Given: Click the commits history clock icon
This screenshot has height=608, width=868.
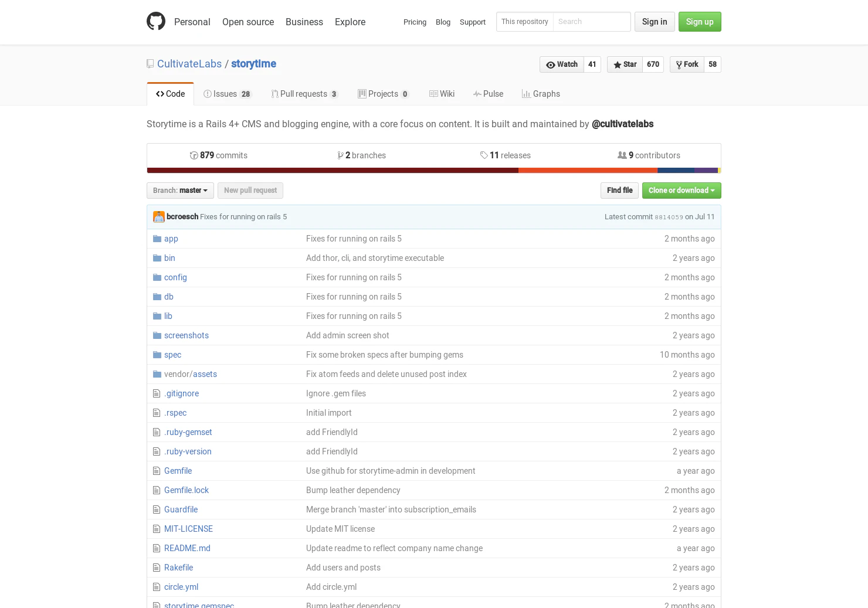Looking at the screenshot, I should coord(194,155).
